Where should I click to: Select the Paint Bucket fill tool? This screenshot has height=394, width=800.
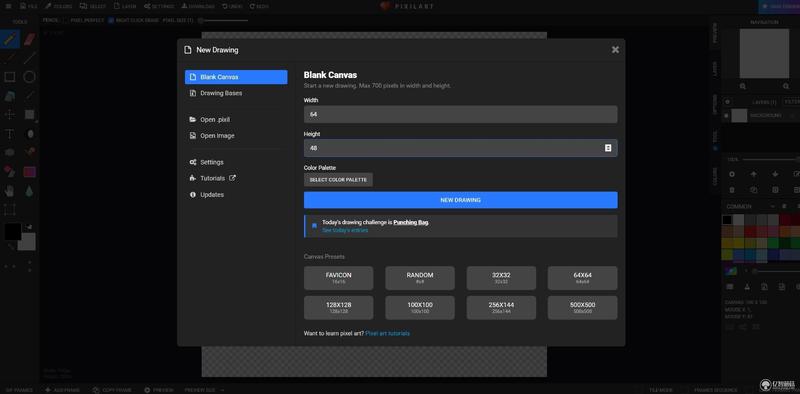(10, 95)
